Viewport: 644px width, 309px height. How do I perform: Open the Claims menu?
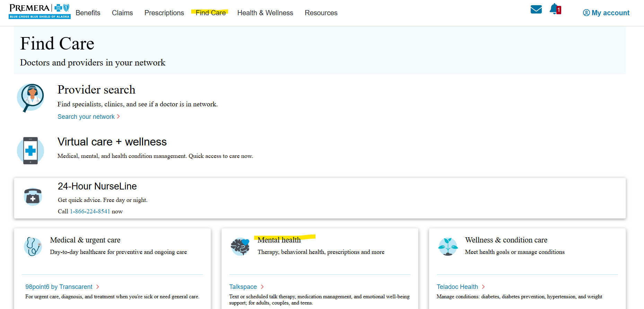pyautogui.click(x=122, y=13)
